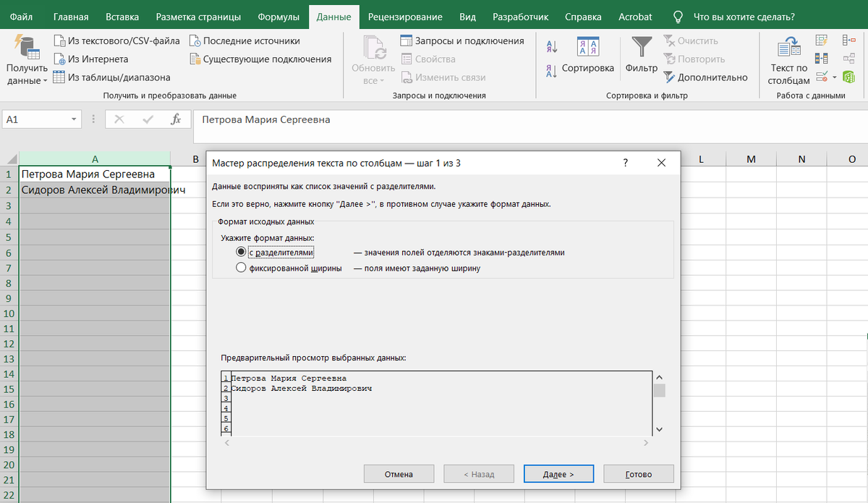Click the Name Box field
This screenshot has height=503, width=868.
[35, 119]
